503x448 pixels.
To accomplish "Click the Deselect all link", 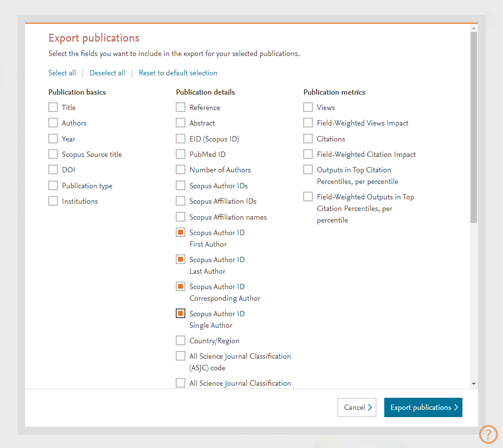I will click(x=108, y=73).
